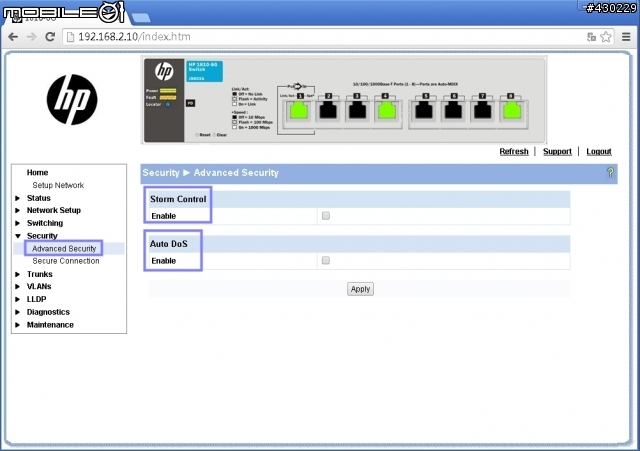The height and width of the screenshot is (451, 640).
Task: Click the Refresh link
Action: [x=514, y=151]
